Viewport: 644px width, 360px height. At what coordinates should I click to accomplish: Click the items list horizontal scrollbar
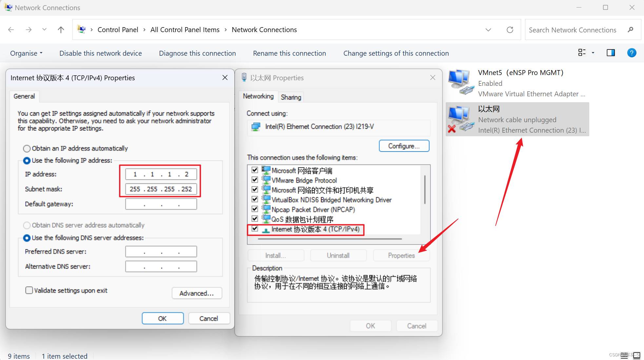(330, 239)
